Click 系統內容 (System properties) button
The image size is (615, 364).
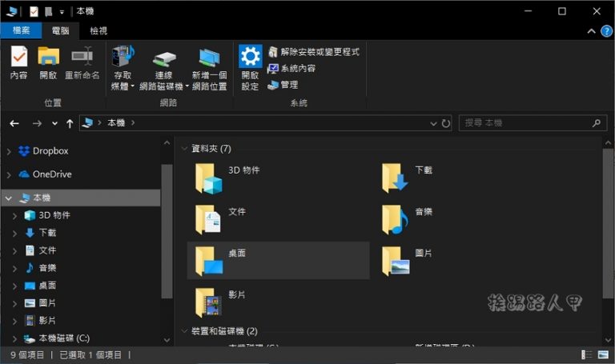[x=291, y=69]
